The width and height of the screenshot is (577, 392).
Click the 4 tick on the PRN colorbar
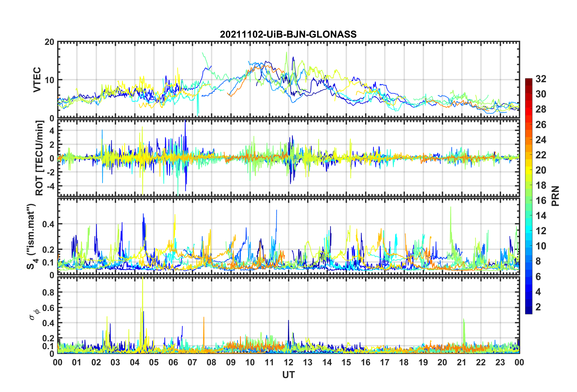click(x=538, y=292)
